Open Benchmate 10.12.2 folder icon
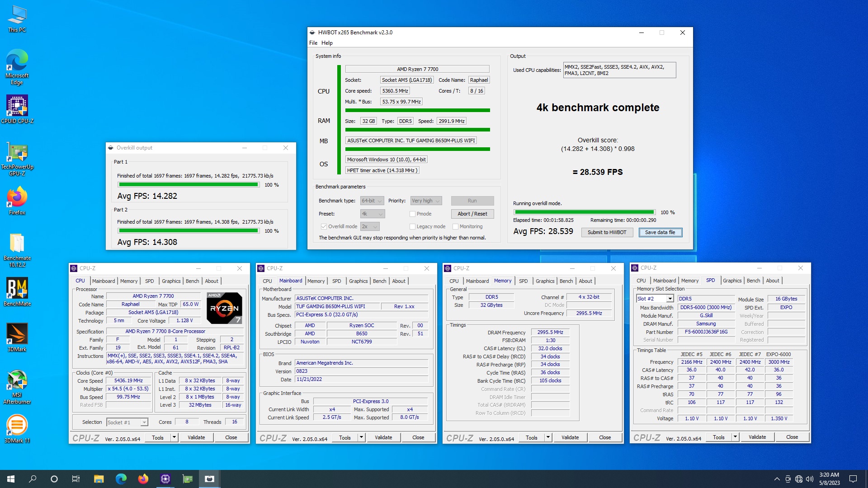Viewport: 868px width, 488px height. (x=17, y=250)
